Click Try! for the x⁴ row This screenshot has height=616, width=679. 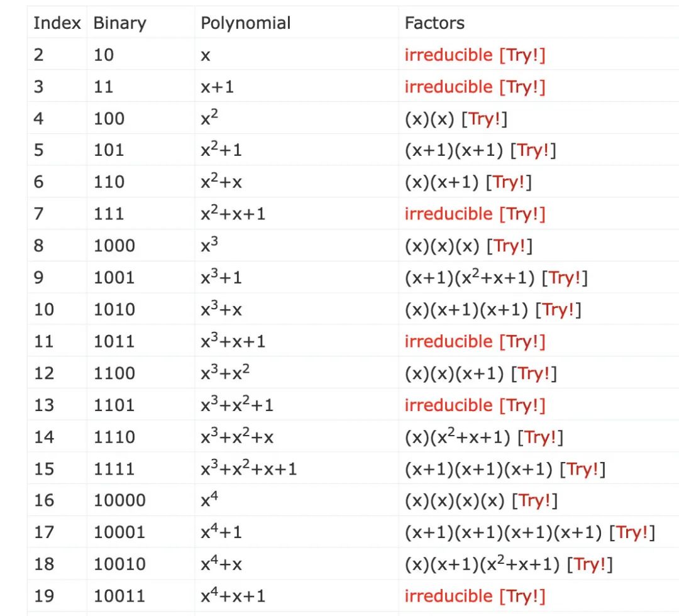(x=534, y=500)
